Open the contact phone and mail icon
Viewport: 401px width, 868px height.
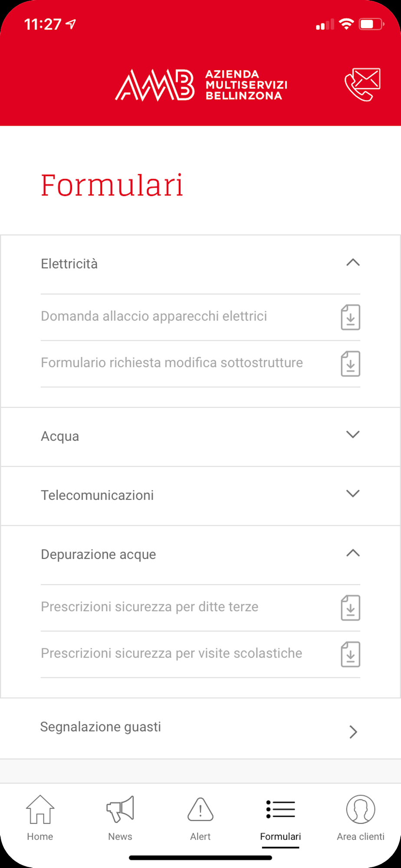[x=362, y=84]
